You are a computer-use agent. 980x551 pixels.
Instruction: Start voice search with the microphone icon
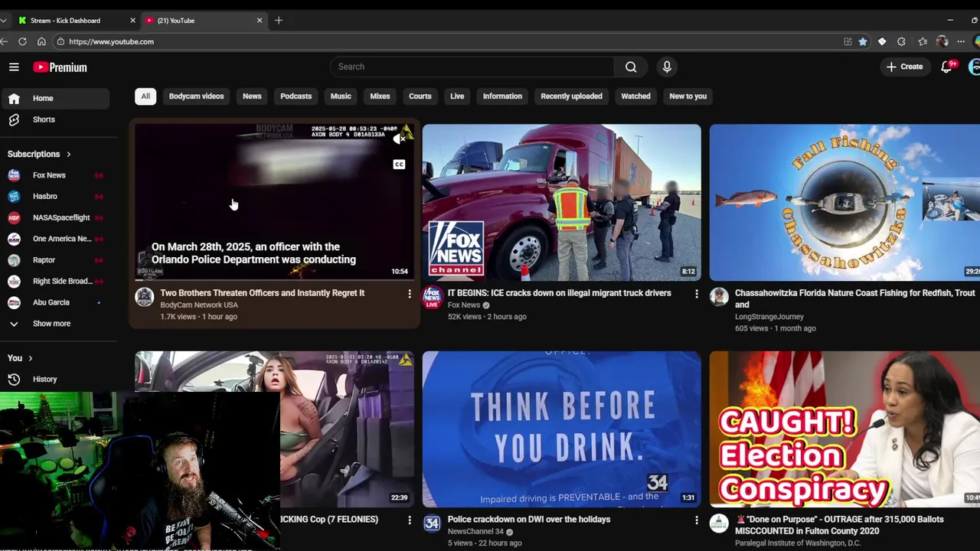pyautogui.click(x=667, y=67)
